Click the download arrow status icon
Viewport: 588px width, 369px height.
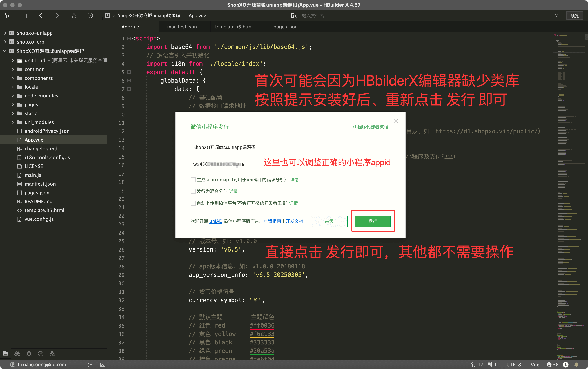coord(566,364)
